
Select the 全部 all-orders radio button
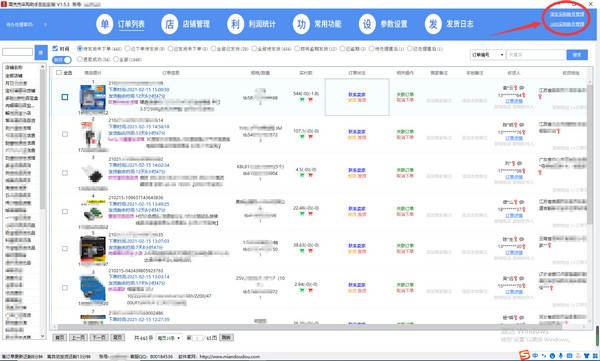coord(116,59)
